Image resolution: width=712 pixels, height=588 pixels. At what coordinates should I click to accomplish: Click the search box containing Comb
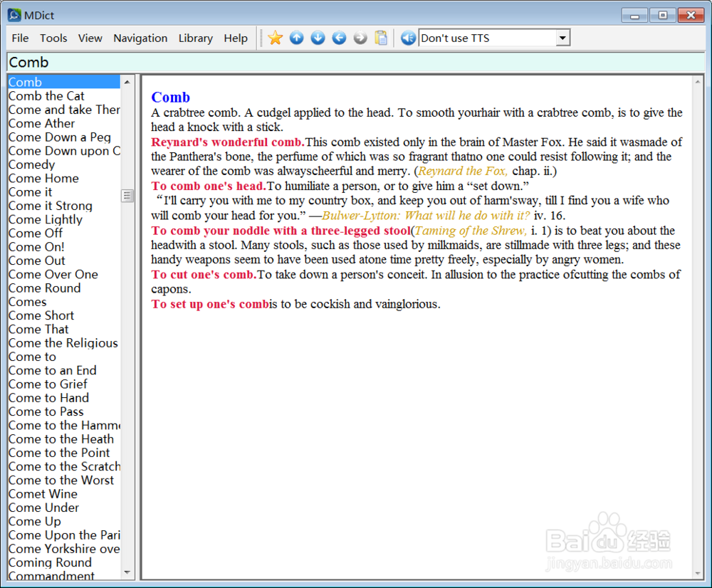(x=355, y=62)
